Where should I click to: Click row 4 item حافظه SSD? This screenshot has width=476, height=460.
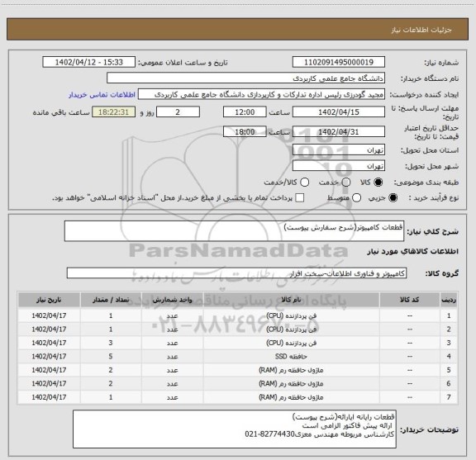click(x=291, y=357)
